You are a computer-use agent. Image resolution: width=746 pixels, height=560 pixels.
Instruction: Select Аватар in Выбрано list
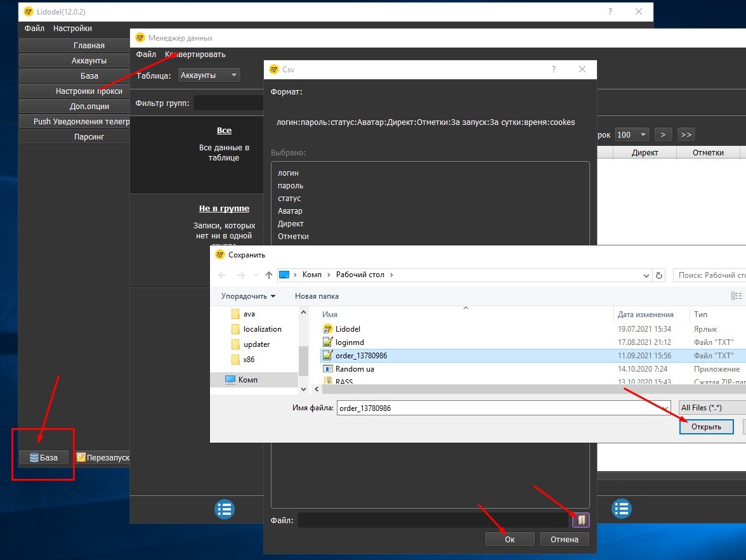[290, 211]
